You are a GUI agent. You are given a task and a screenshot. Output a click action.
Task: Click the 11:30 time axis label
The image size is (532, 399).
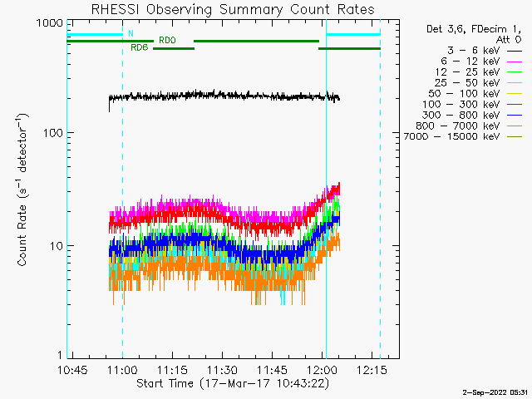coord(222,370)
